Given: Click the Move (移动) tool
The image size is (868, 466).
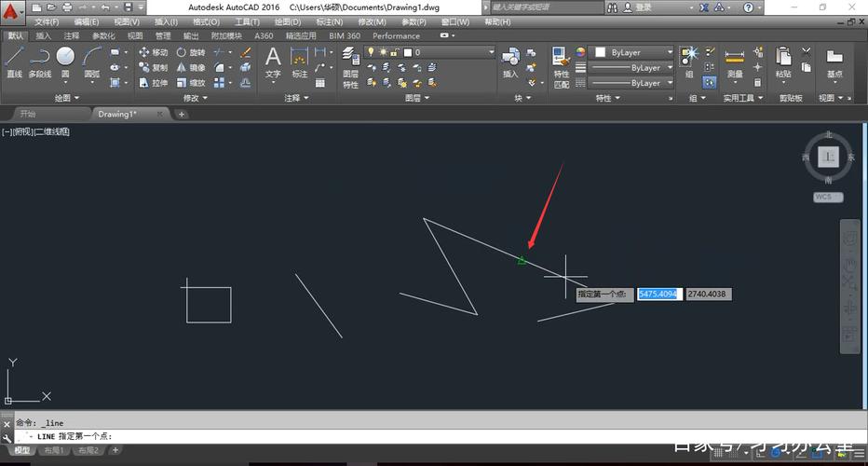Looking at the screenshot, I should tap(154, 52).
